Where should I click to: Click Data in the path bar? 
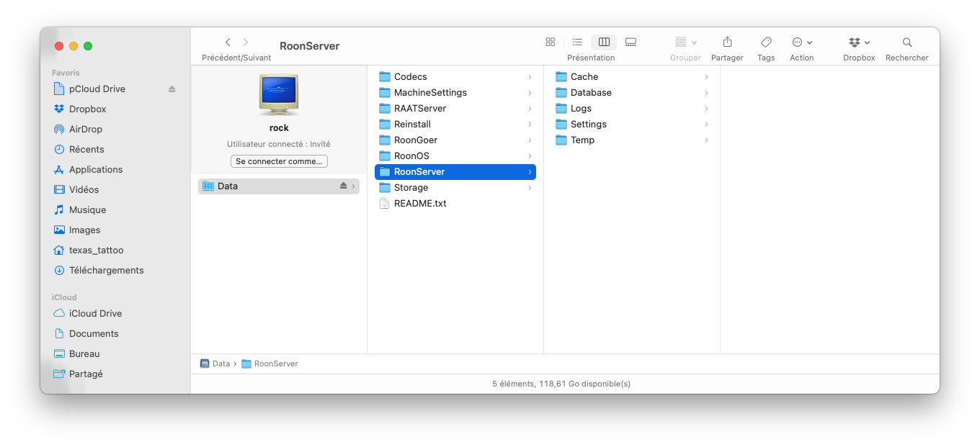click(x=215, y=364)
